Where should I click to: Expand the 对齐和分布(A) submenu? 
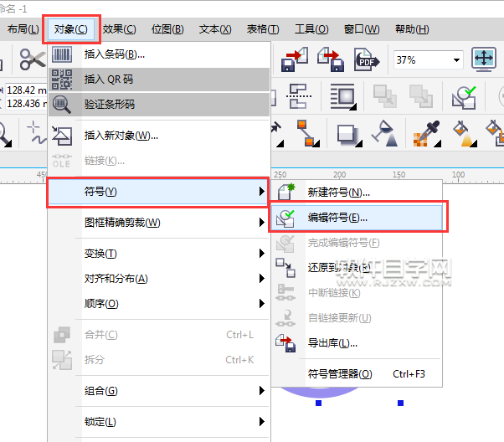point(159,279)
